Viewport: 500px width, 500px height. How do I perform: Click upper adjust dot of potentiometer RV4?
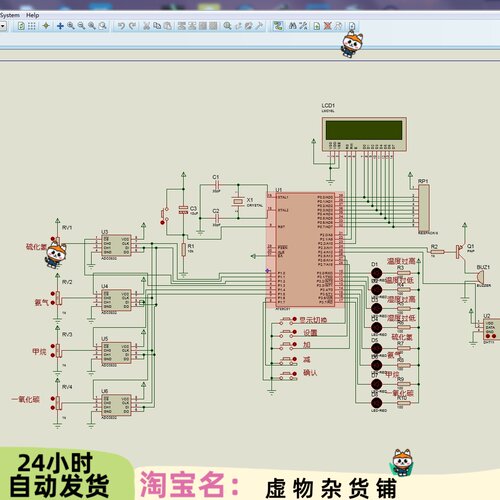pyautogui.click(x=53, y=398)
